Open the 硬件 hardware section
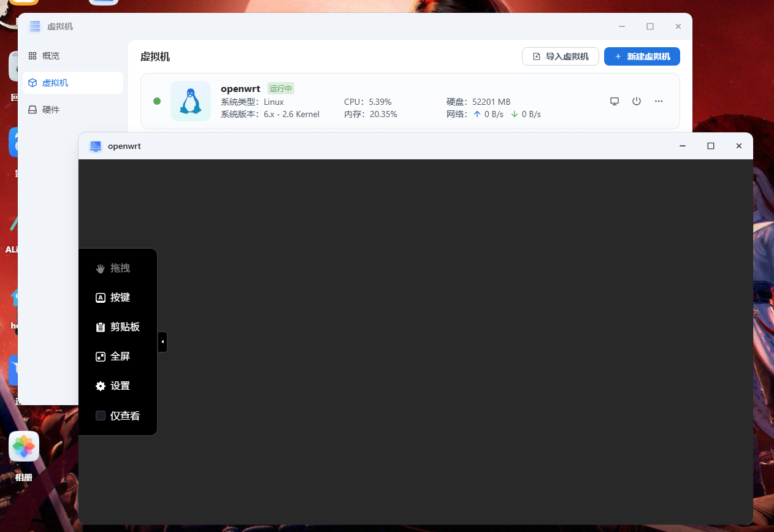Image resolution: width=774 pixels, height=532 pixels. click(51, 110)
